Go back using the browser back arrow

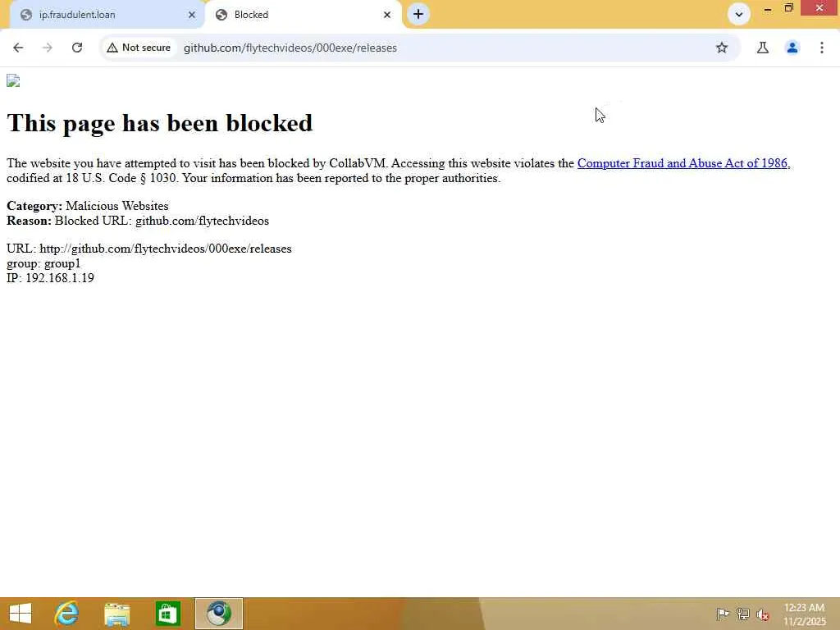(x=18, y=48)
